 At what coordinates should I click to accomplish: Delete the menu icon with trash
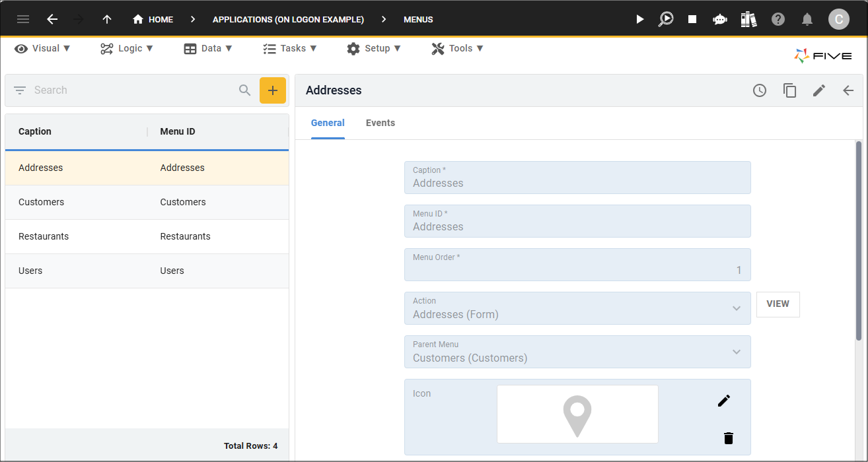[x=728, y=438]
